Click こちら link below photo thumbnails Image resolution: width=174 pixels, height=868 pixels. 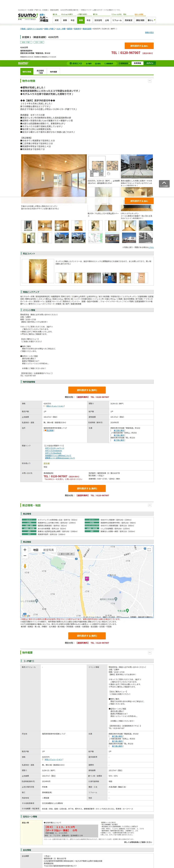coord(151,247)
